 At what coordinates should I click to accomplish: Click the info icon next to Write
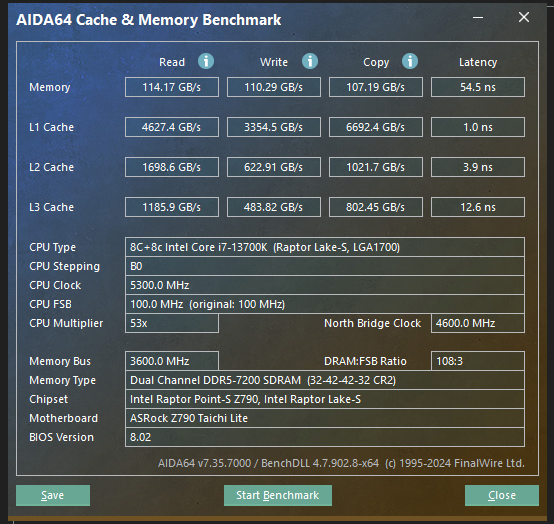(310, 61)
